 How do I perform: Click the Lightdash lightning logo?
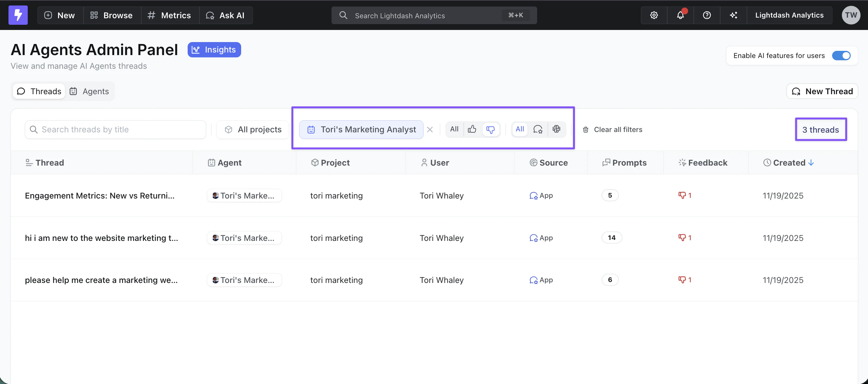(x=18, y=15)
